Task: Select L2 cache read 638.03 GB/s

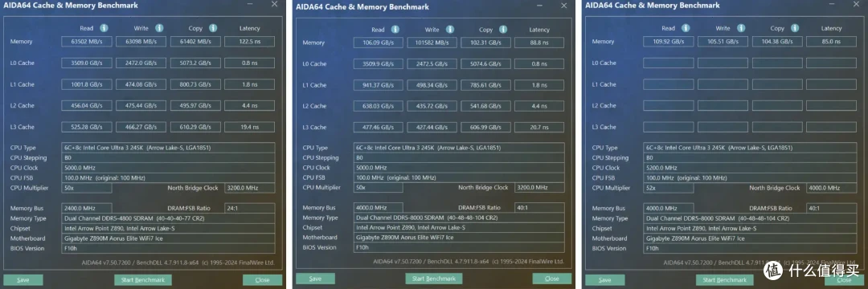Action: [x=378, y=106]
